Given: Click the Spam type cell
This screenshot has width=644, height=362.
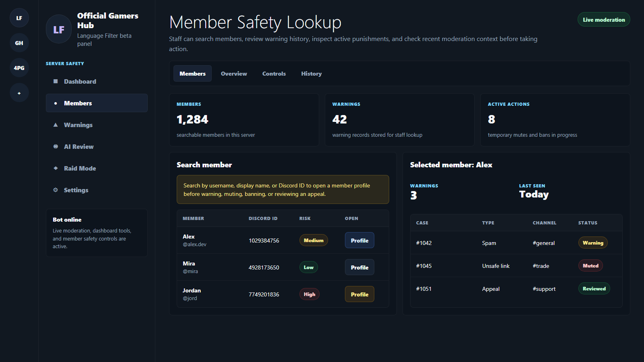Looking at the screenshot, I should coord(489,243).
